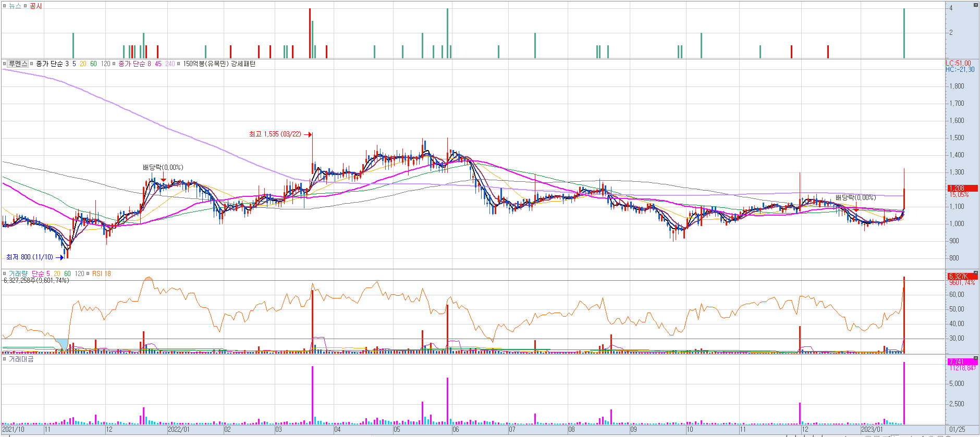Click the 2021/10 date label on time axis
This screenshot has width=980, height=437.
click(14, 430)
